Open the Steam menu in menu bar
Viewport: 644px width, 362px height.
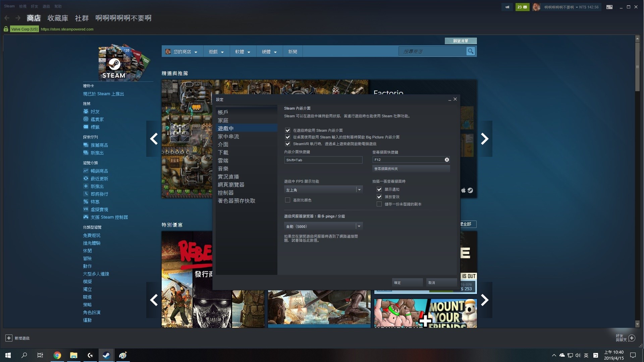pos(9,6)
